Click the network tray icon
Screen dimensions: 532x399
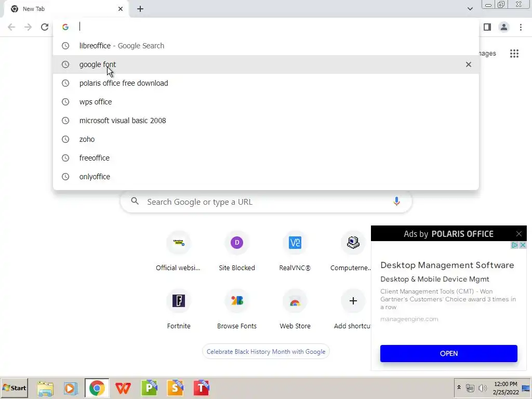(470, 388)
